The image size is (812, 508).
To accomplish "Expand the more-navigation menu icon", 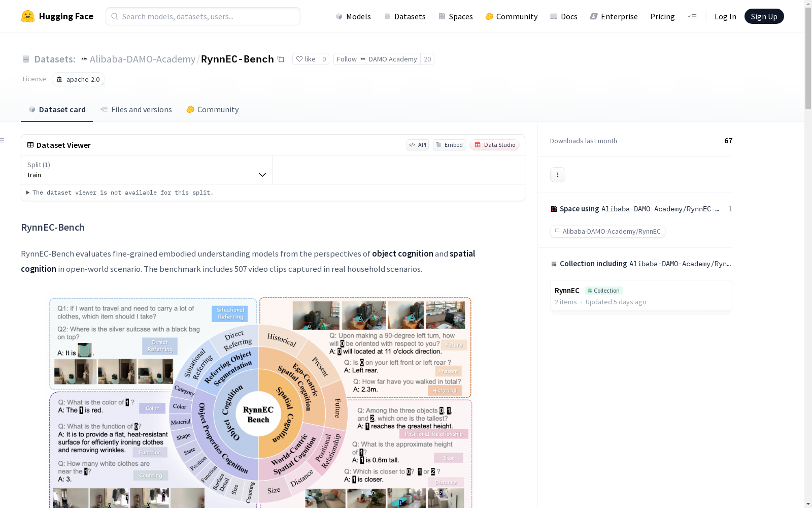I will coord(692,16).
